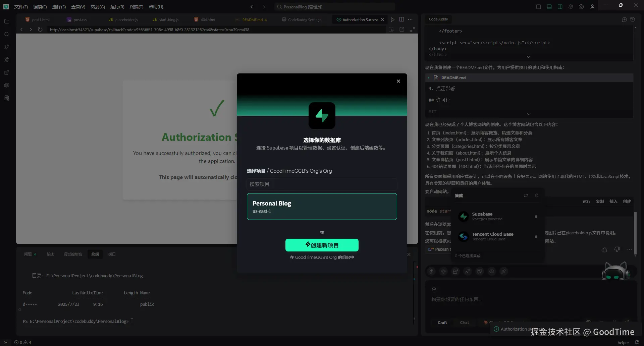Switch to the placeholder.js editor tab
Viewport: 644px width, 346px height.
click(123, 20)
